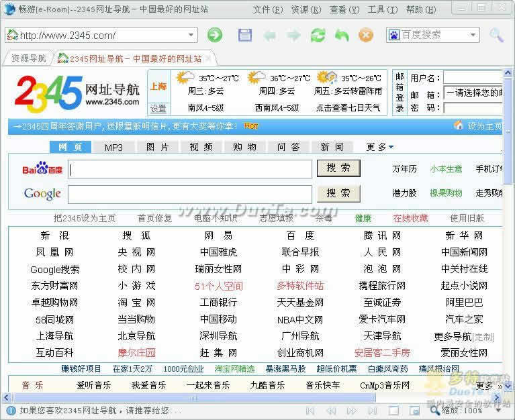Open the 在线收藏 link
Viewport: 515px width, 420px height.
coord(410,218)
